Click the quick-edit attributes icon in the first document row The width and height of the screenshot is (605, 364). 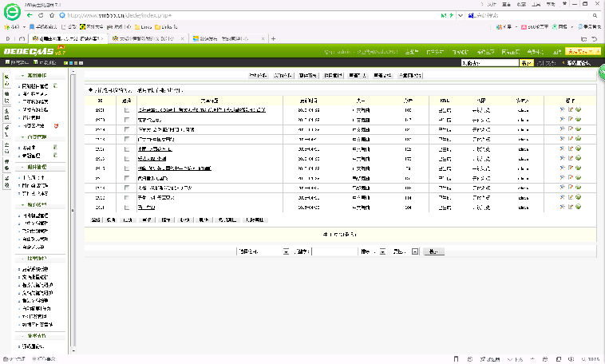coord(562,109)
